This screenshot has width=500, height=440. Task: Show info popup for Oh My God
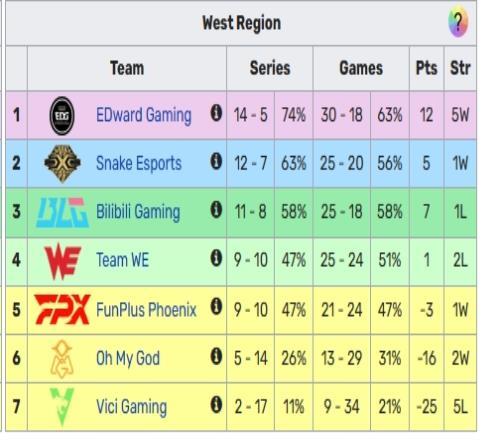pyautogui.click(x=216, y=356)
